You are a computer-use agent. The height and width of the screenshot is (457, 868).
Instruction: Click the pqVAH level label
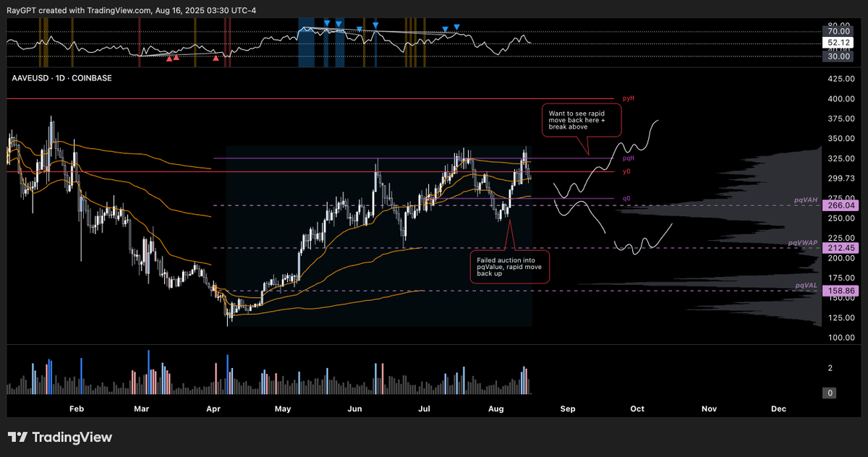coord(805,200)
